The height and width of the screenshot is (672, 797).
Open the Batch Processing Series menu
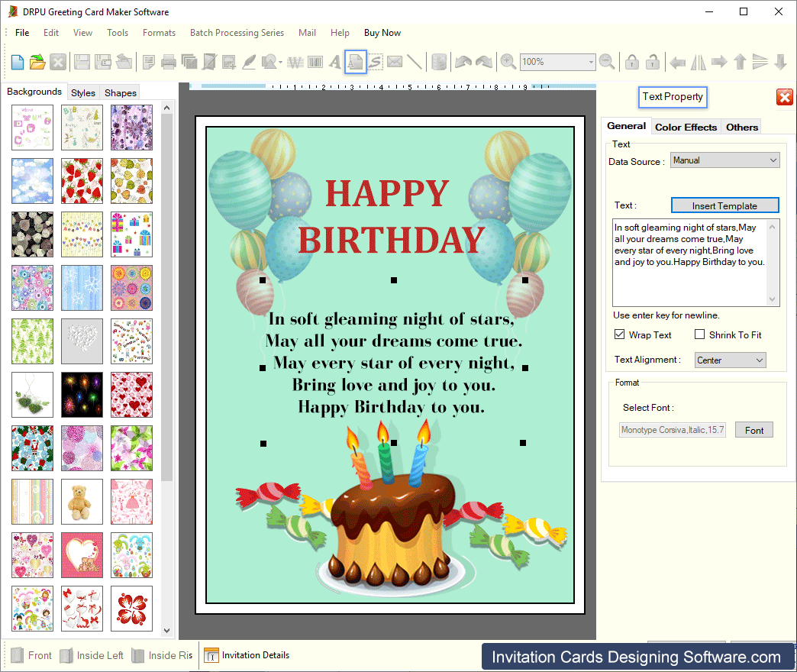tap(237, 33)
